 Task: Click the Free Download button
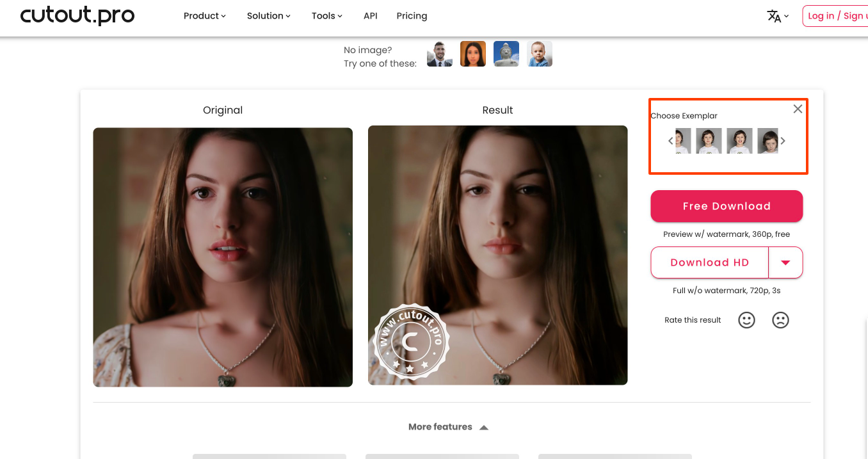(727, 206)
